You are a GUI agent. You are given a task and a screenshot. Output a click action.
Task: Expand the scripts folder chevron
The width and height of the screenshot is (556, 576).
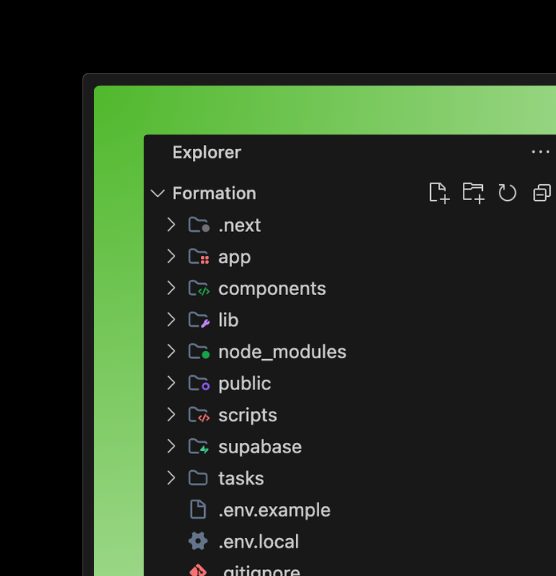pyautogui.click(x=171, y=414)
